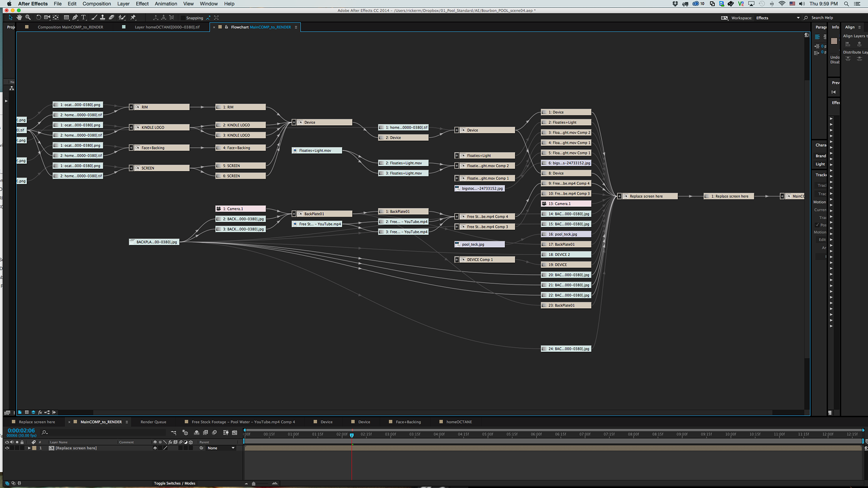
Task: Select the Zoom tool in toolbar
Action: pyautogui.click(x=28, y=18)
